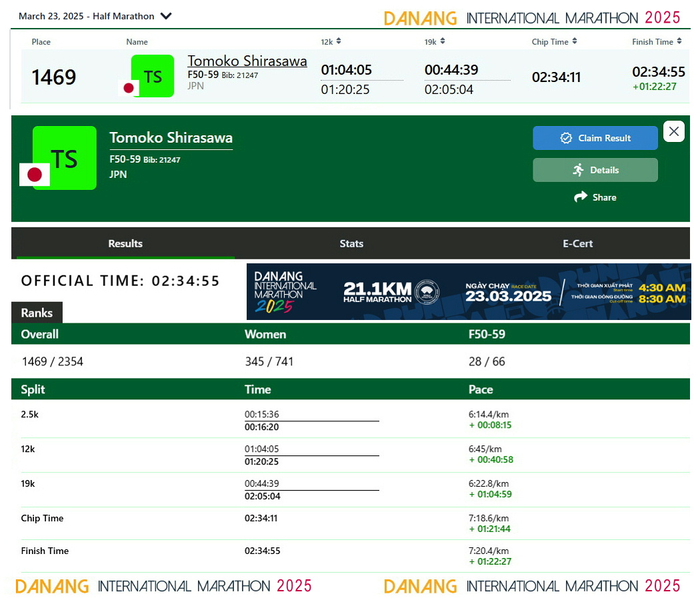Click F50-59 rank value 28 / 66
This screenshot has height=600, width=700.
487,361
